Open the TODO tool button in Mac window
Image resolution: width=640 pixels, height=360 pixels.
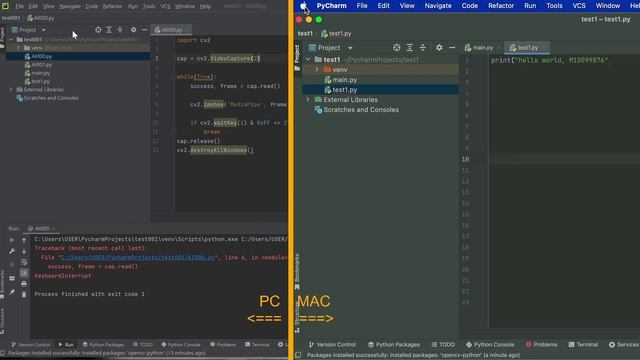click(443, 345)
